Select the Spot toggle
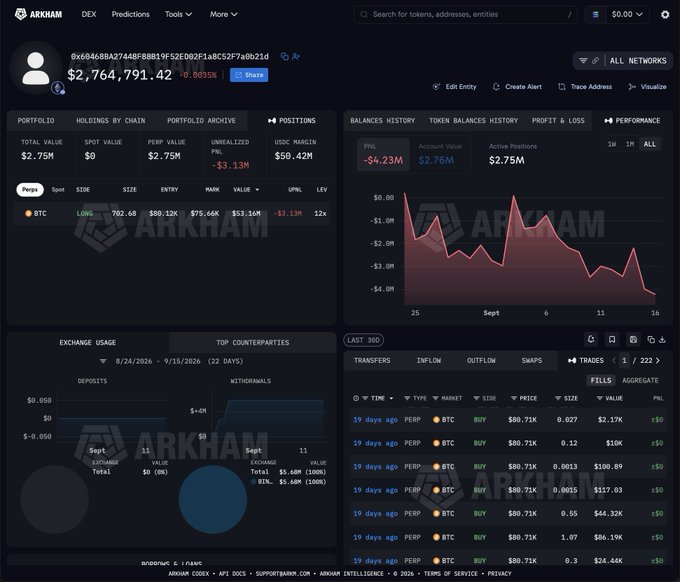The width and height of the screenshot is (680, 582). [x=58, y=190]
